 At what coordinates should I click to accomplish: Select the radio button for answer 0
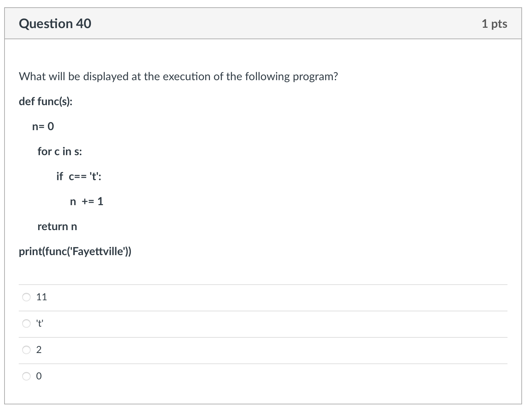click(x=26, y=376)
